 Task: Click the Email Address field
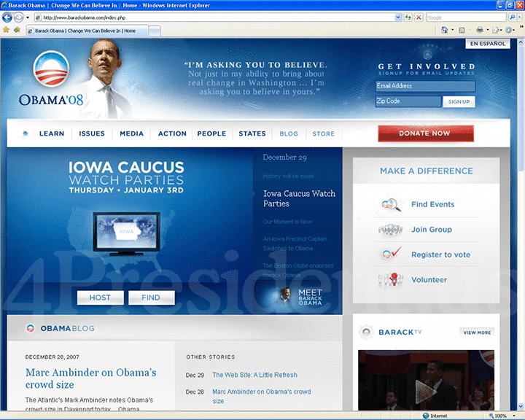pos(425,86)
